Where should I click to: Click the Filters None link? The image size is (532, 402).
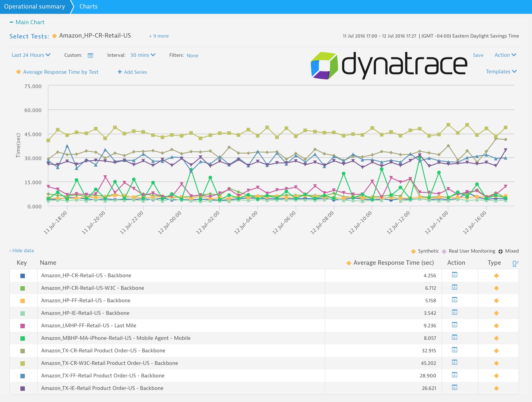tap(192, 55)
